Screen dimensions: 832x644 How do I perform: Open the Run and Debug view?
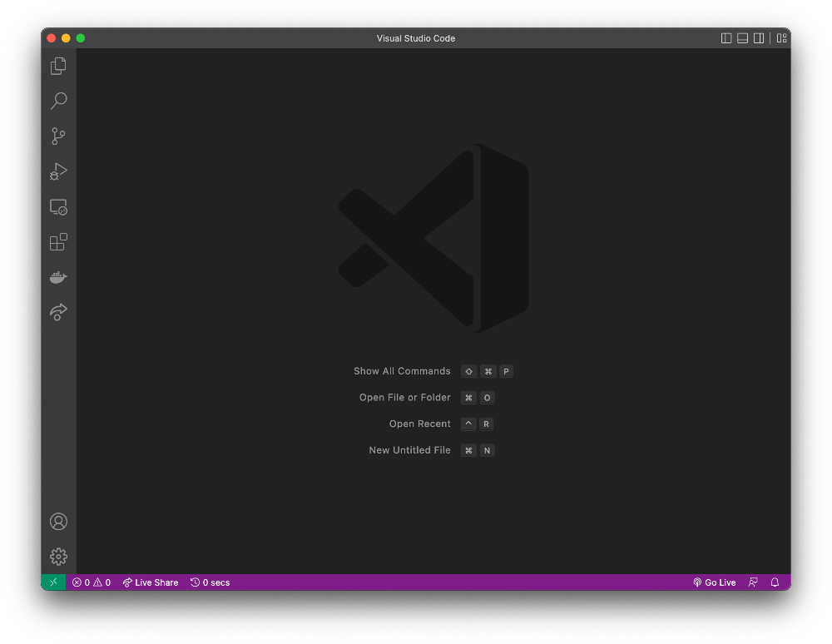click(58, 171)
